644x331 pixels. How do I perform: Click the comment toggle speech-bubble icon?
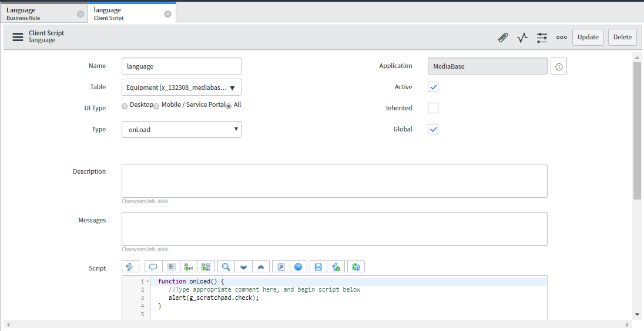153,266
